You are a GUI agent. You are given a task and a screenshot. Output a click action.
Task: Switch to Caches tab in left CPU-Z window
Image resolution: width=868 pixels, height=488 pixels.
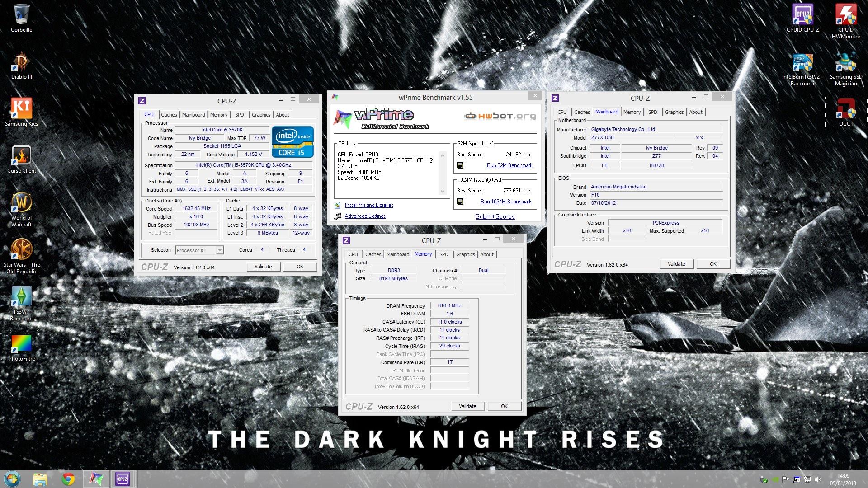pyautogui.click(x=169, y=115)
